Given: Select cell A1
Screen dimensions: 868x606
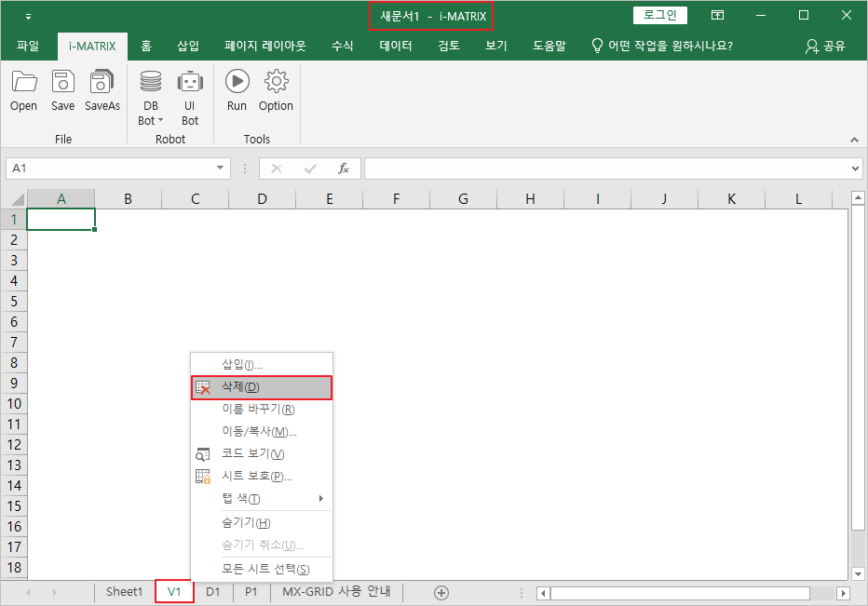Looking at the screenshot, I should pos(61,219).
